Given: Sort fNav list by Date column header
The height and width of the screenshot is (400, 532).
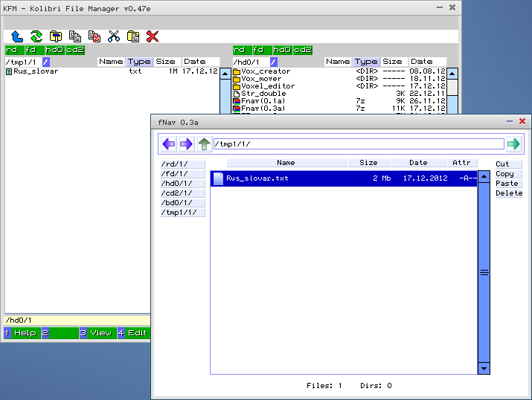Looking at the screenshot, I should click(418, 162).
